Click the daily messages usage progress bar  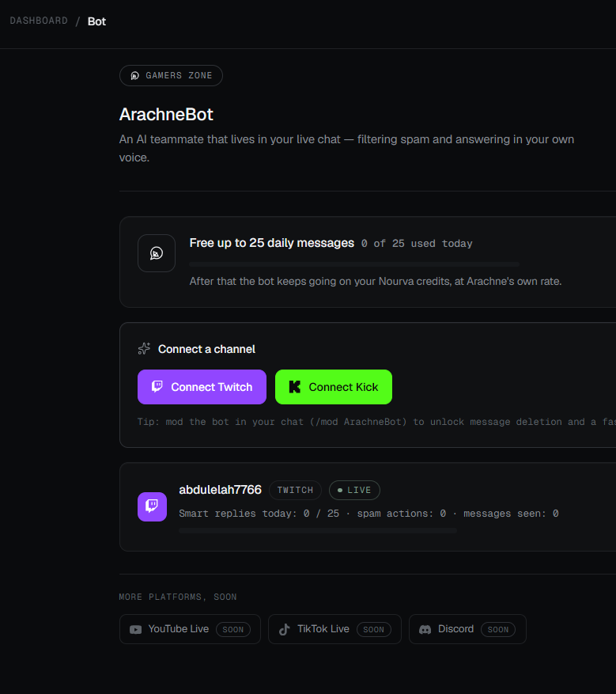(x=354, y=264)
